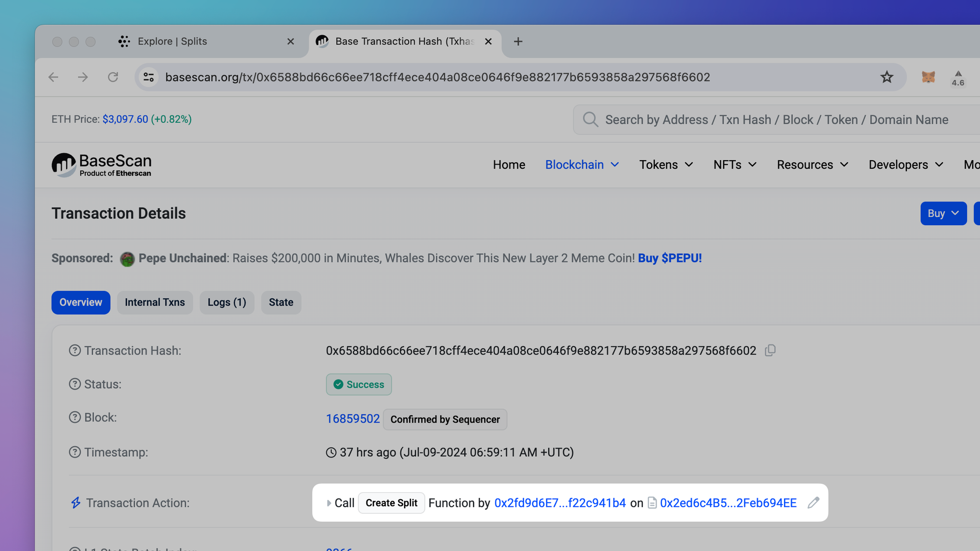Open block number 16859502 link
This screenshot has height=551, width=980.
pyautogui.click(x=353, y=419)
